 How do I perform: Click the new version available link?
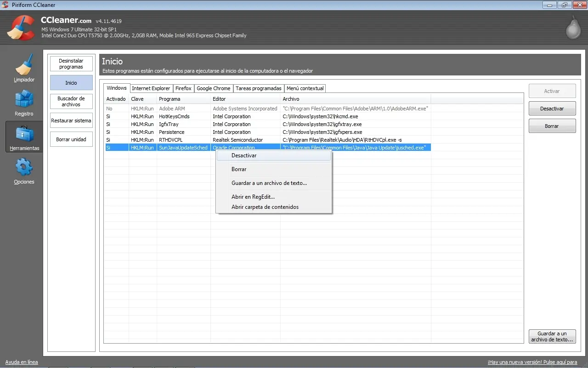[x=532, y=362]
